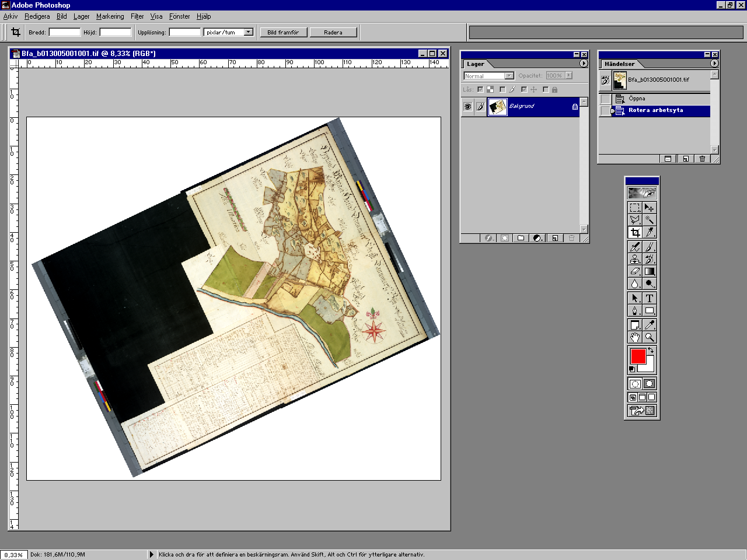
Task: Toggle lock position checkbox
Action: [x=524, y=89]
